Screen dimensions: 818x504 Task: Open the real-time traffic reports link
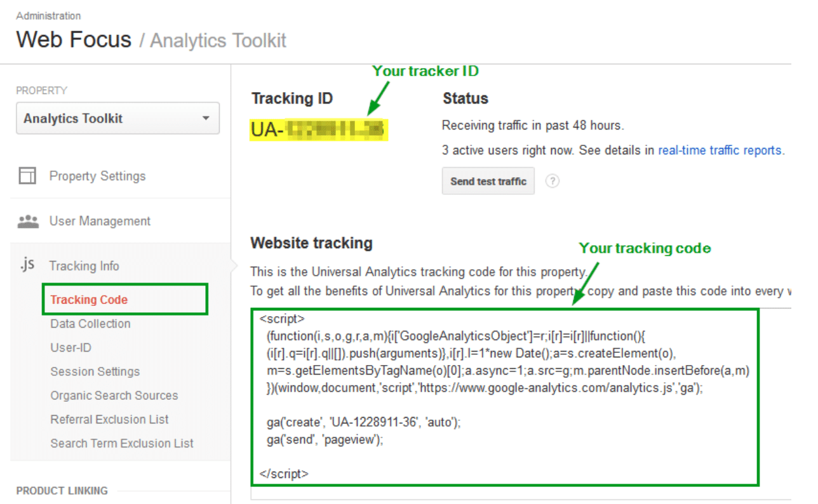pyautogui.click(x=720, y=150)
